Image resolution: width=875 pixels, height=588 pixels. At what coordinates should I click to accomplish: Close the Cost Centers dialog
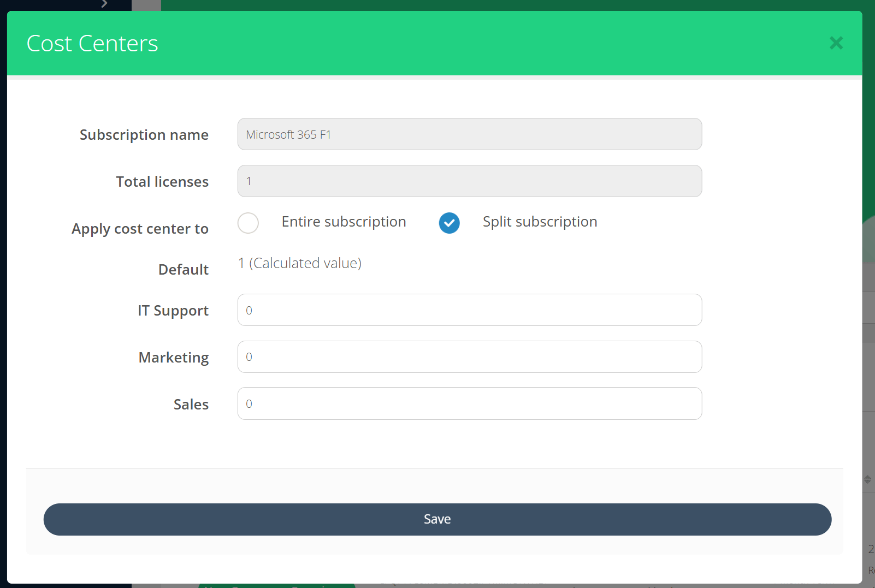pyautogui.click(x=836, y=43)
